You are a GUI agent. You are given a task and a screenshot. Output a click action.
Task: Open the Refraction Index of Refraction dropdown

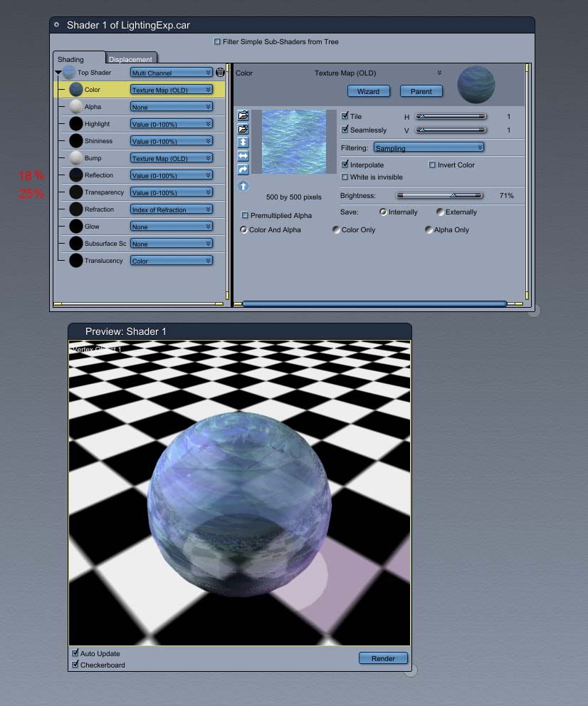(172, 209)
